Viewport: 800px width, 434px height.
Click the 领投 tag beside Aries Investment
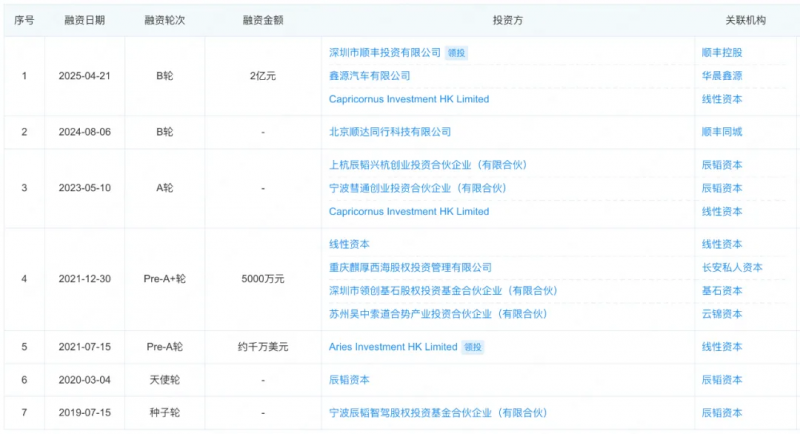click(x=472, y=347)
